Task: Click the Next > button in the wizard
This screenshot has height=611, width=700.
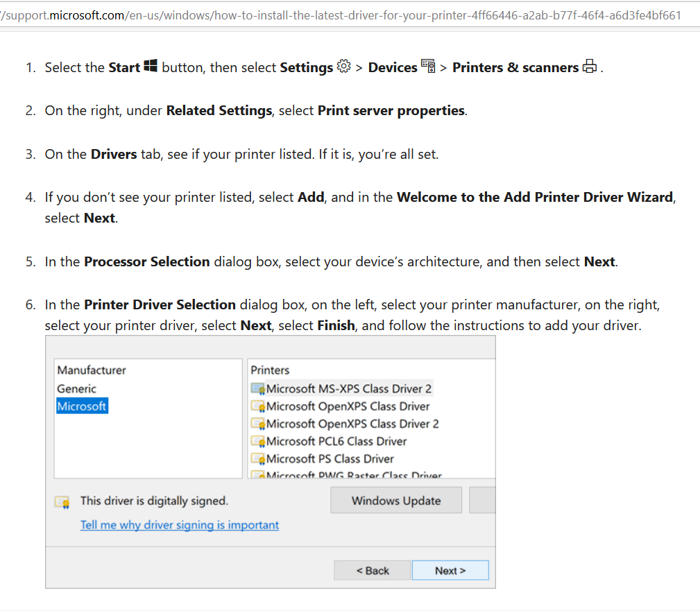Action: [450, 571]
